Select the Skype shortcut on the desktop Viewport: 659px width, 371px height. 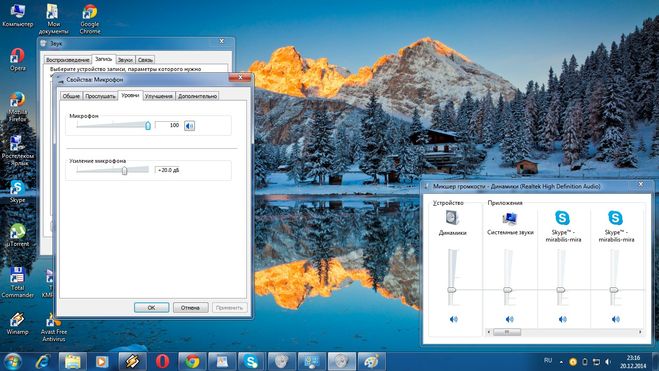tap(17, 191)
